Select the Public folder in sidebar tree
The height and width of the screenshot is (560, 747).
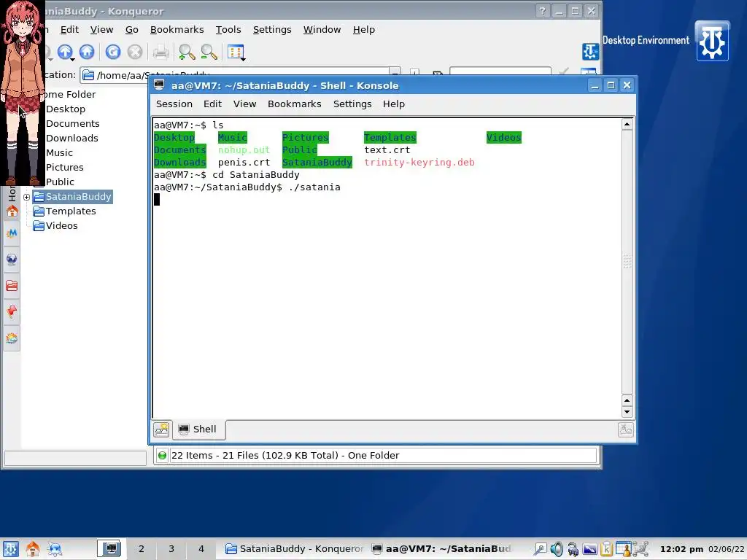(x=60, y=182)
